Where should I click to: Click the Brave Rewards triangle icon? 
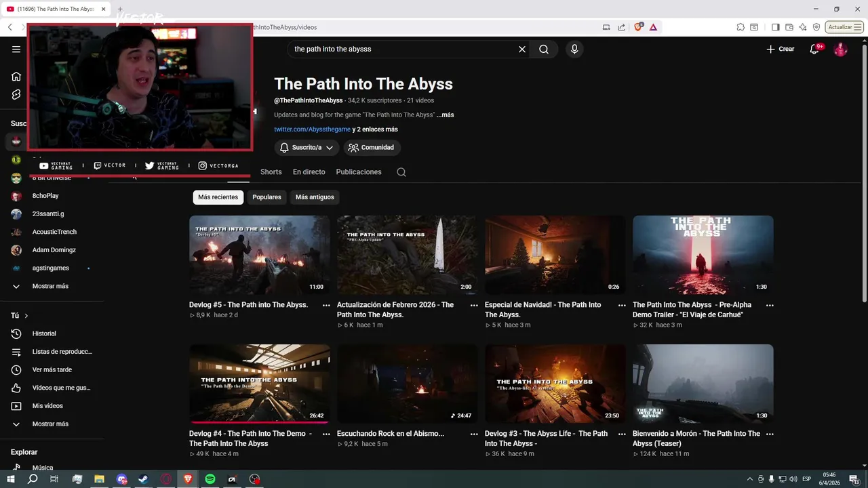click(x=653, y=27)
